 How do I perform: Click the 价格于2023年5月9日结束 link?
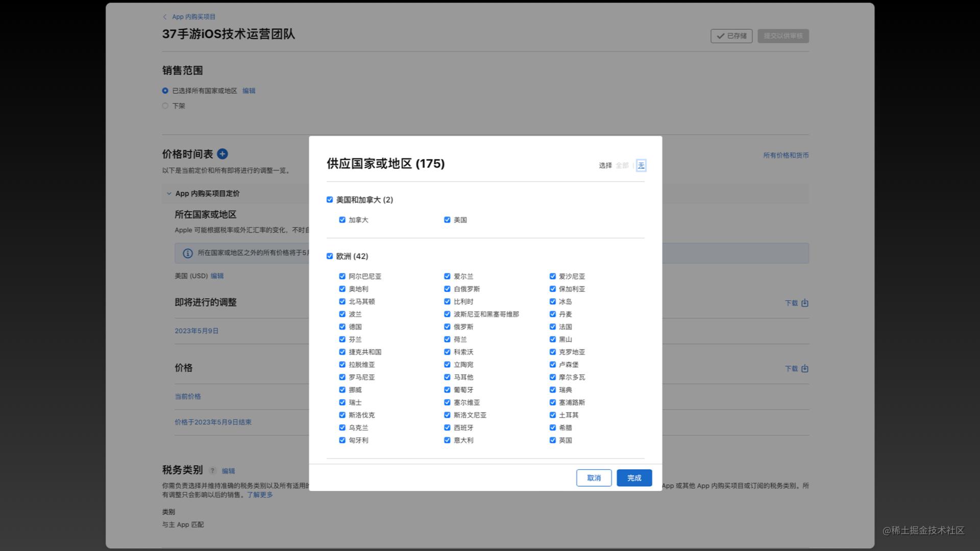pos(213,422)
